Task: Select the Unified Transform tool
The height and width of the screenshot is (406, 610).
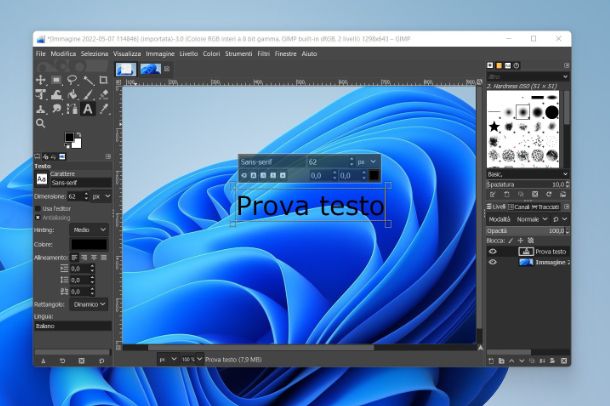Action: (40, 94)
